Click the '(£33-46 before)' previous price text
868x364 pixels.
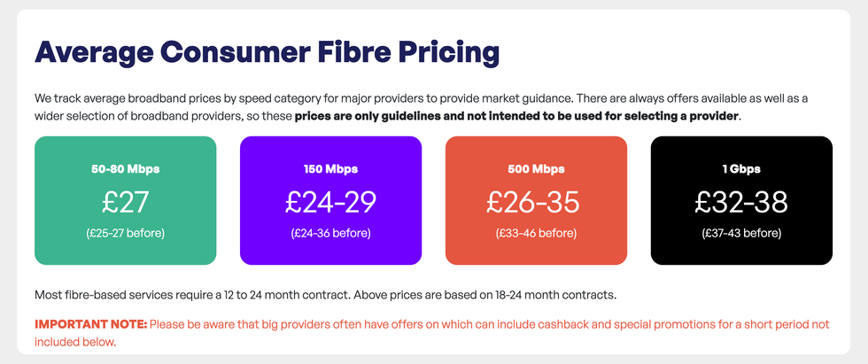point(536,234)
